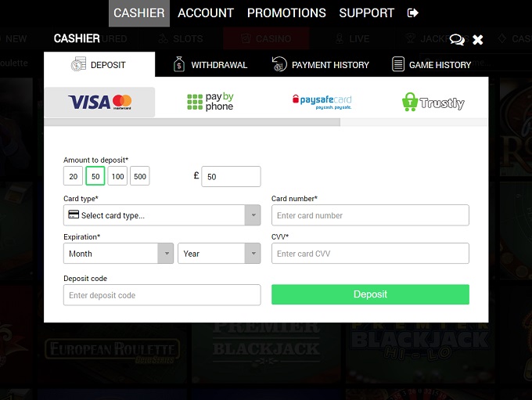Image resolution: width=532 pixels, height=400 pixels.
Task: Select paysafecard payment method
Action: [x=322, y=102]
